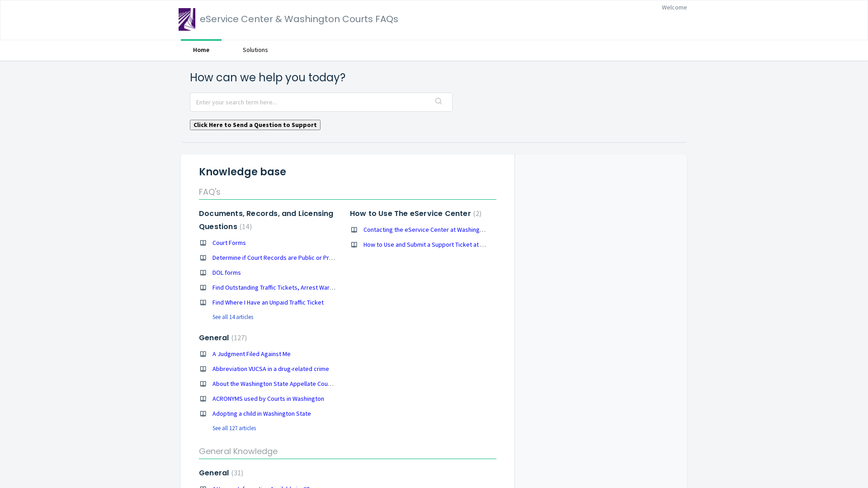Click book icon beside A Judgment Filed Against Me

[203, 354]
